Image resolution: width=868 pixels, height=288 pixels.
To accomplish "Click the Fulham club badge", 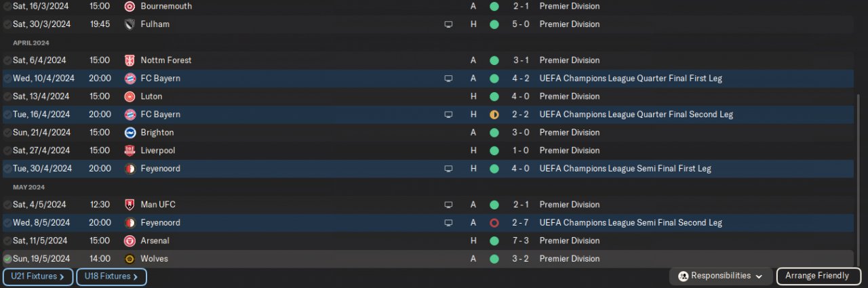I will coord(130,24).
